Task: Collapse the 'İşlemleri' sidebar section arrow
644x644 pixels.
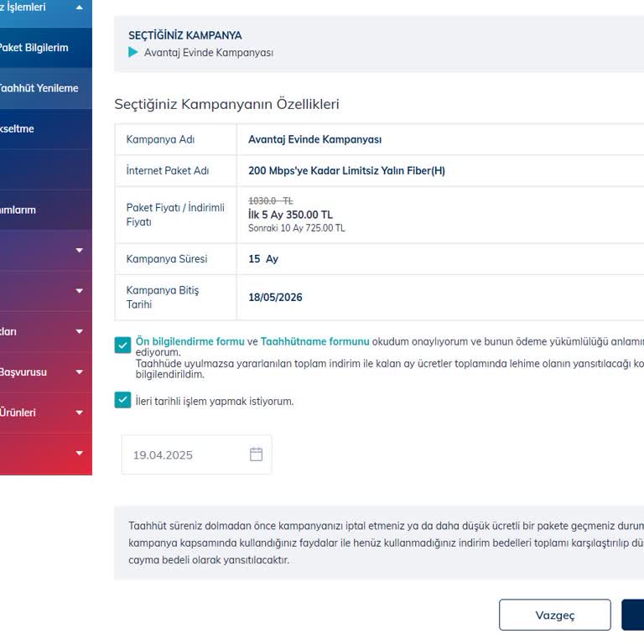Action: pos(80,8)
